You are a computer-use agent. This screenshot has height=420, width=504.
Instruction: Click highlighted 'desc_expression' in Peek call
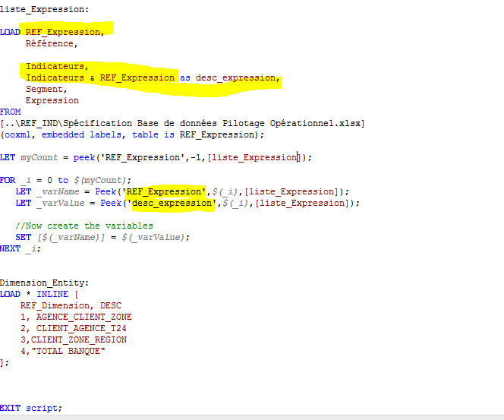(173, 204)
